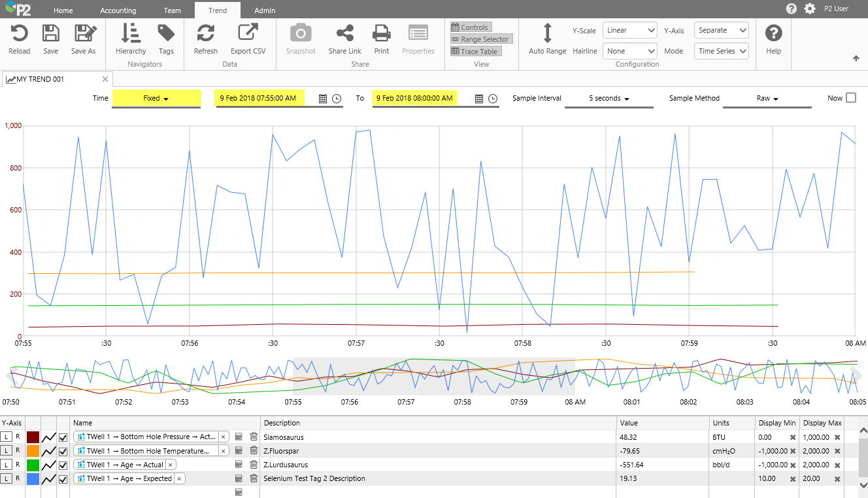The height and width of the screenshot is (498, 868).
Task: Export trend data as CSV
Action: 248,34
